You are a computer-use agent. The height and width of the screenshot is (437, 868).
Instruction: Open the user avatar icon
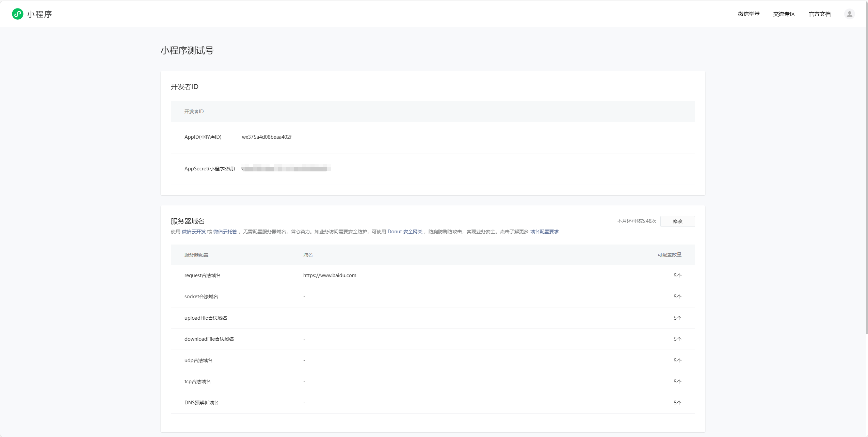[849, 14]
